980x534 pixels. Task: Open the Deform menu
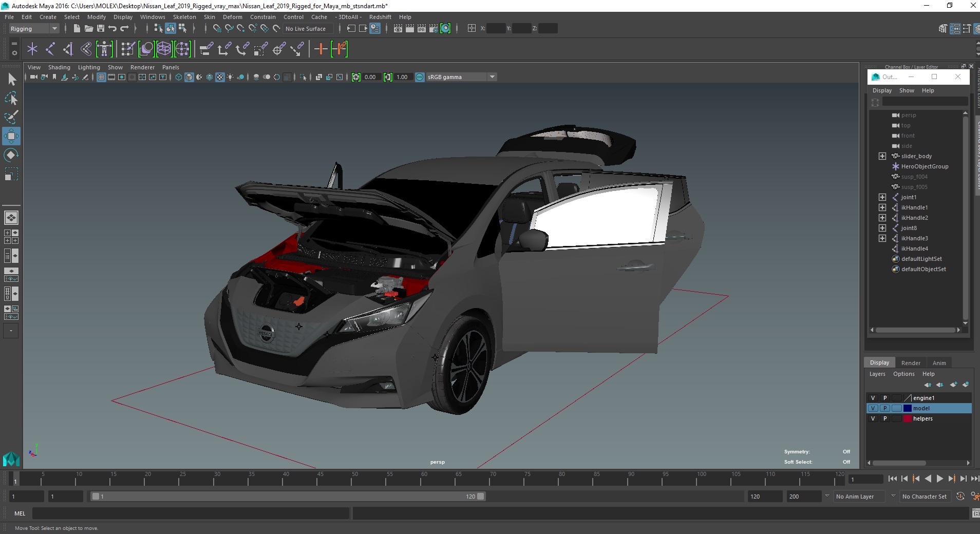click(x=232, y=17)
